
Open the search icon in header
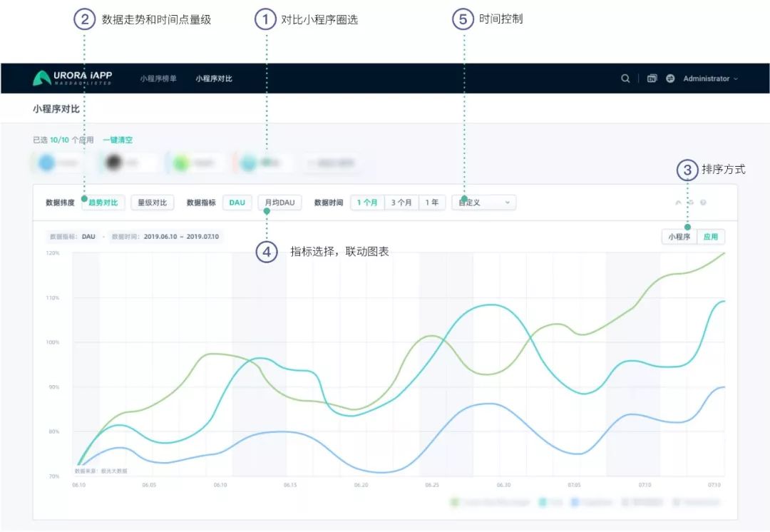pos(625,78)
